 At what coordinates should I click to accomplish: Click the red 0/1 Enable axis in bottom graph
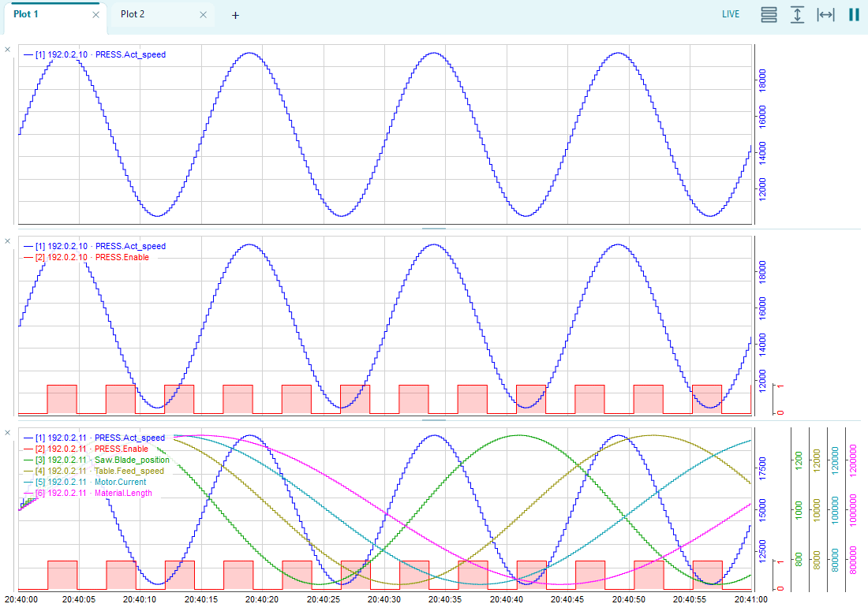tap(780, 575)
